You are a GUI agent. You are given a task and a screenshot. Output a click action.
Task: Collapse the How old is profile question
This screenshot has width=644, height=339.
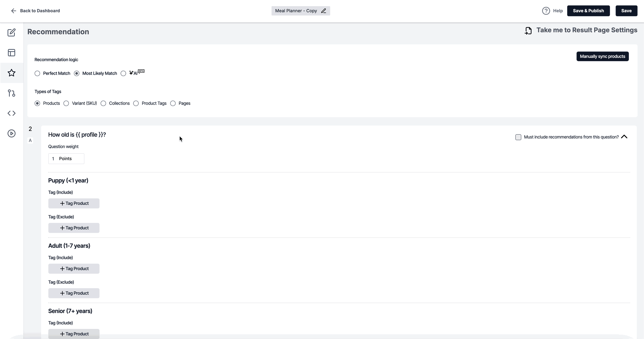624,137
